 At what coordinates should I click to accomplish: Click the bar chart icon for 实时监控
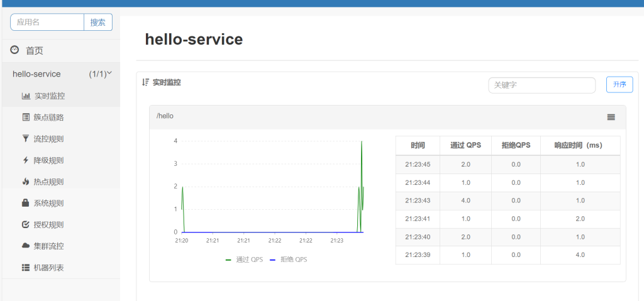click(x=26, y=96)
